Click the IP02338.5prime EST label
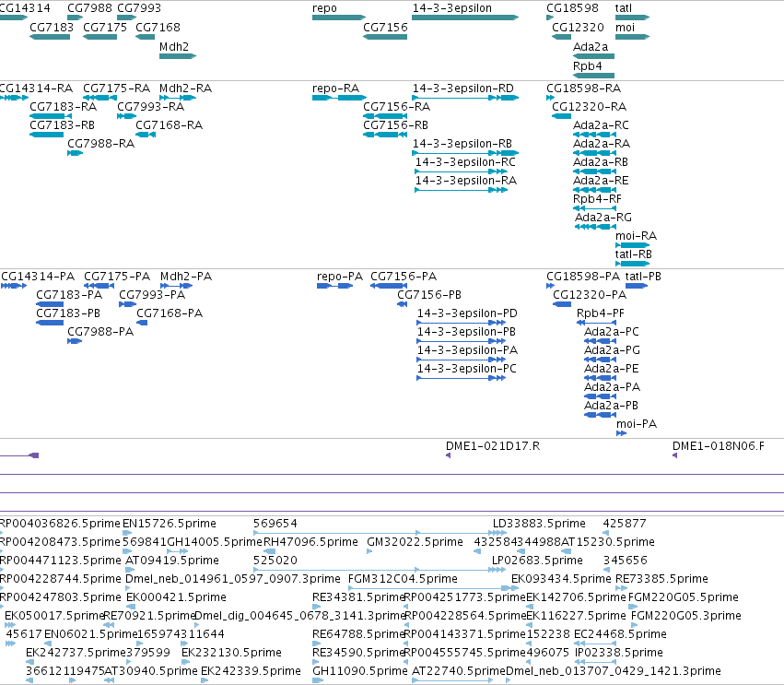 tap(619, 653)
